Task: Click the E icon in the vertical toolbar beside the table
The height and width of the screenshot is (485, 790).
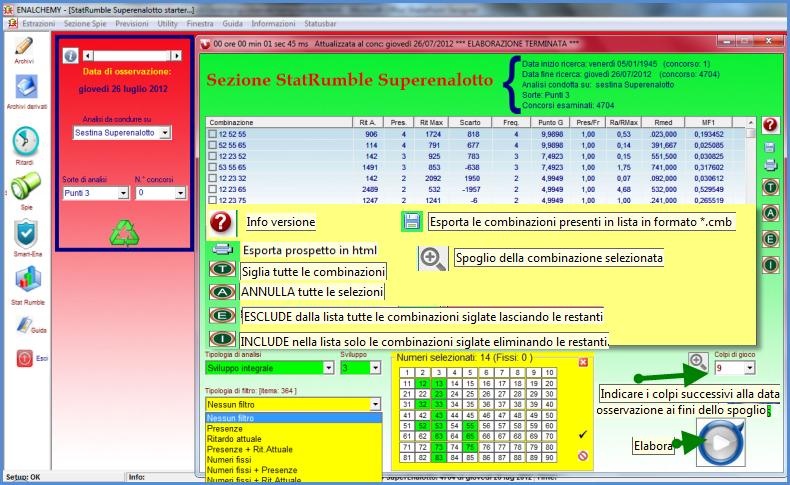Action: click(770, 239)
